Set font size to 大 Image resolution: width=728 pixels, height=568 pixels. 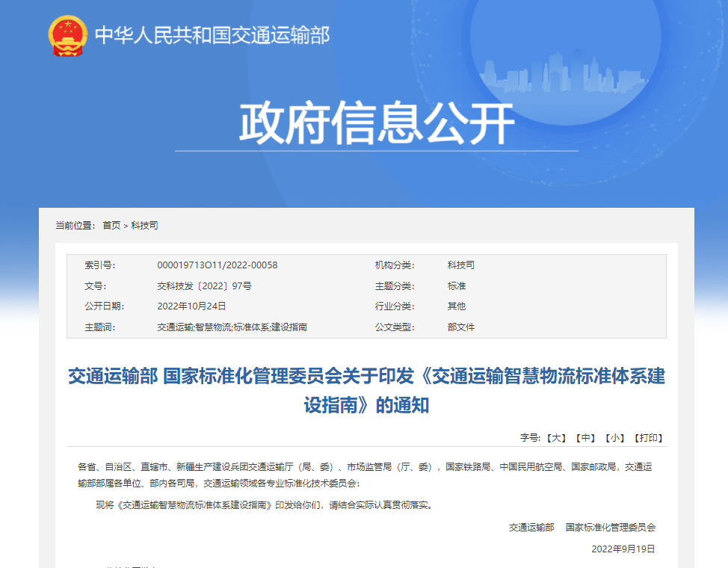tap(556, 438)
